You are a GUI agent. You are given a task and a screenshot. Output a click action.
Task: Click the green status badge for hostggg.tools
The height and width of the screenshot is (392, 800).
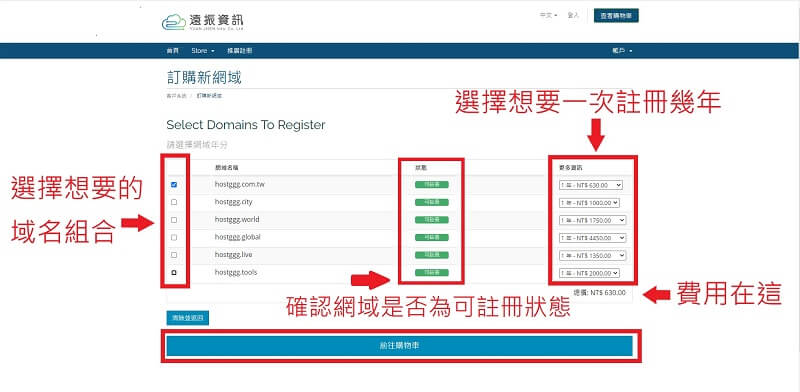point(432,273)
